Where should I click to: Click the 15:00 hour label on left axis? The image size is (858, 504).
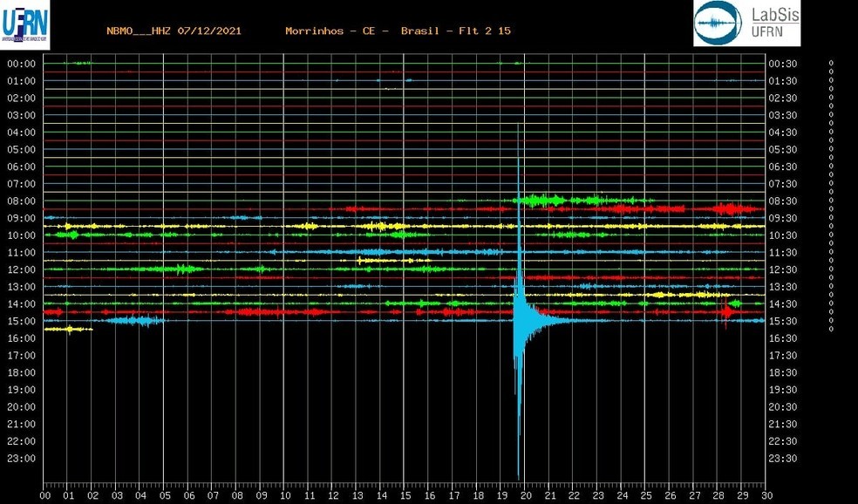[21, 321]
